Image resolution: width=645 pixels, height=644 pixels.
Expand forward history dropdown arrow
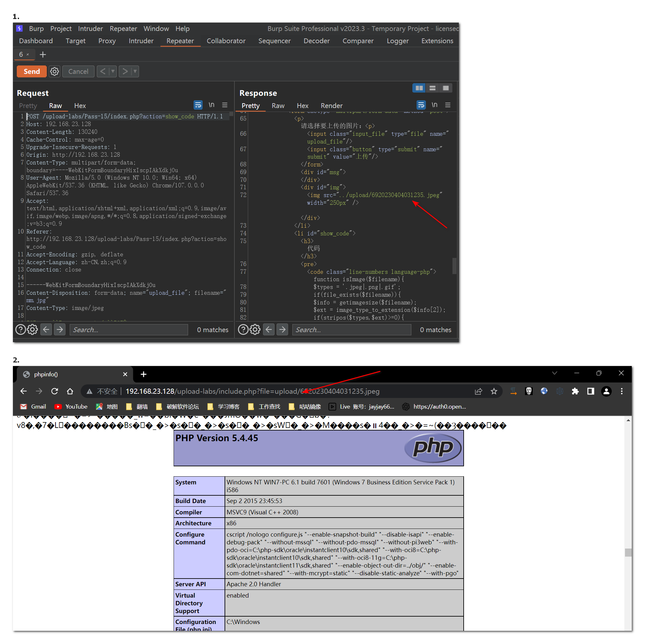[x=135, y=71]
